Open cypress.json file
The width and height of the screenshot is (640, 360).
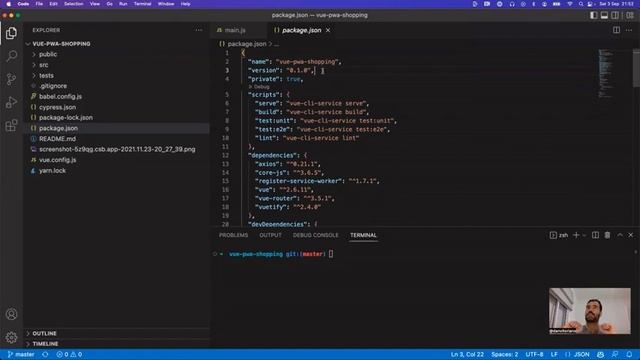pyautogui.click(x=58, y=107)
